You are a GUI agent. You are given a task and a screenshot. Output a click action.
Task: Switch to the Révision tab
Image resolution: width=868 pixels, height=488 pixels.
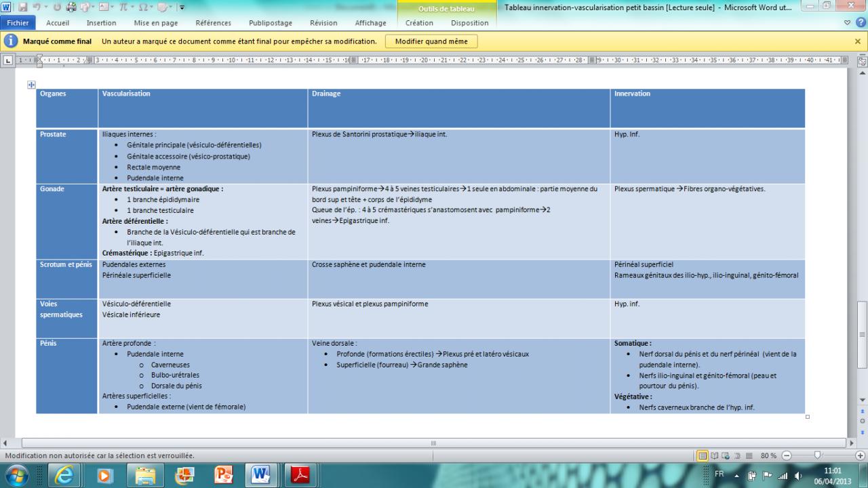[x=323, y=23]
